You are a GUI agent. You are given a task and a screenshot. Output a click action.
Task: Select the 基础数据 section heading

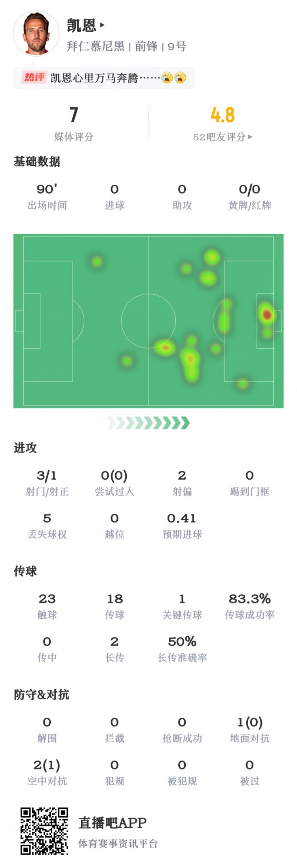pos(37,161)
